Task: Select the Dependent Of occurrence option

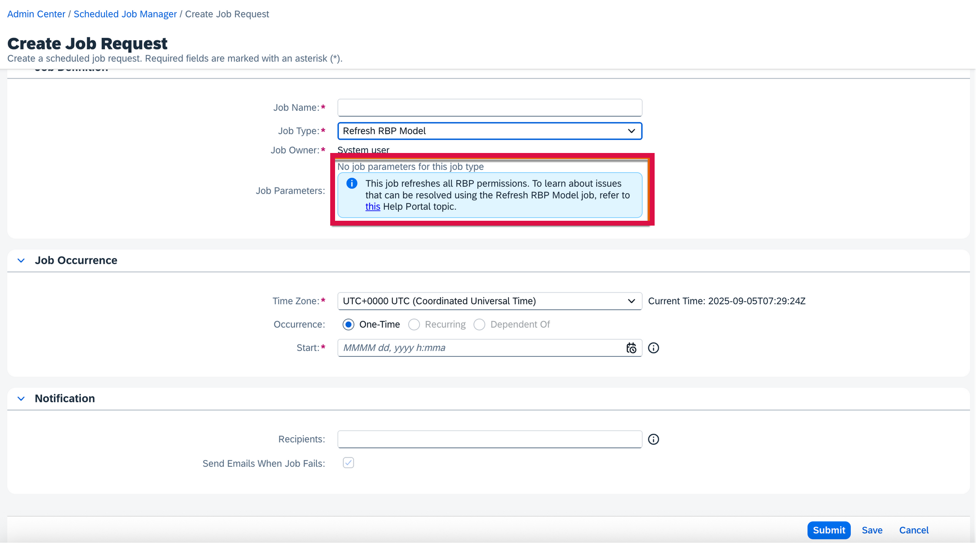Action: tap(479, 324)
